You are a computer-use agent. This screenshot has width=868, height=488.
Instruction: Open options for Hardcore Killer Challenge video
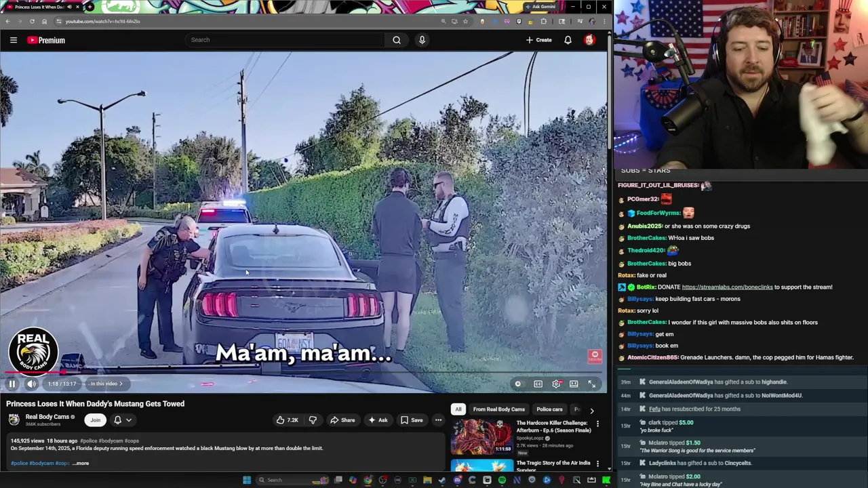coord(597,424)
